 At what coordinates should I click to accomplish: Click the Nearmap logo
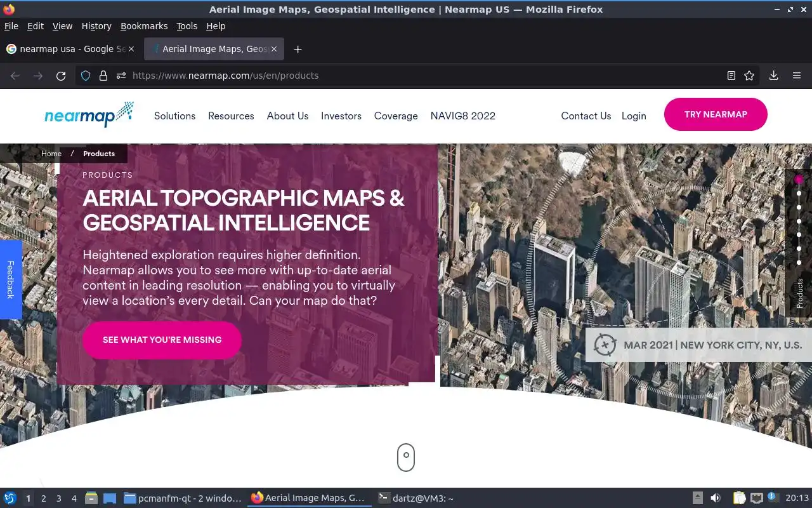point(89,114)
